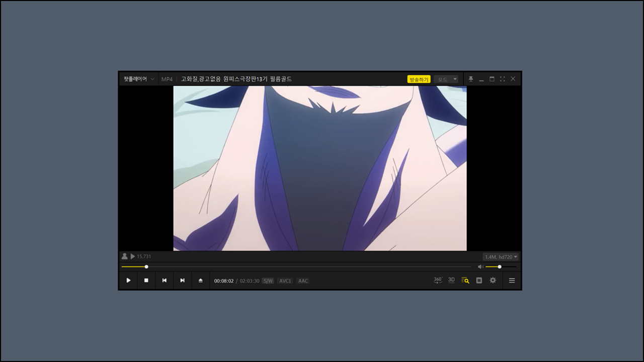
Task: Click the 15,731 view count text
Action: tap(144, 256)
